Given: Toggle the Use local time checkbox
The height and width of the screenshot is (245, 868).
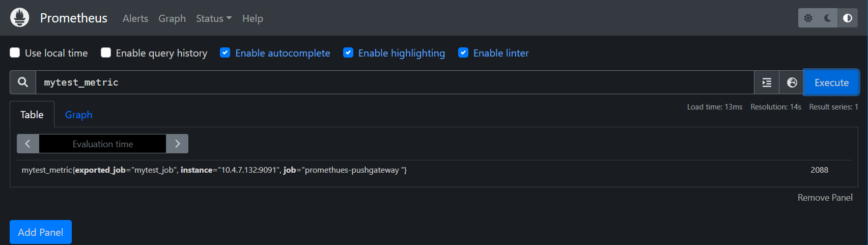Looking at the screenshot, I should (x=15, y=53).
